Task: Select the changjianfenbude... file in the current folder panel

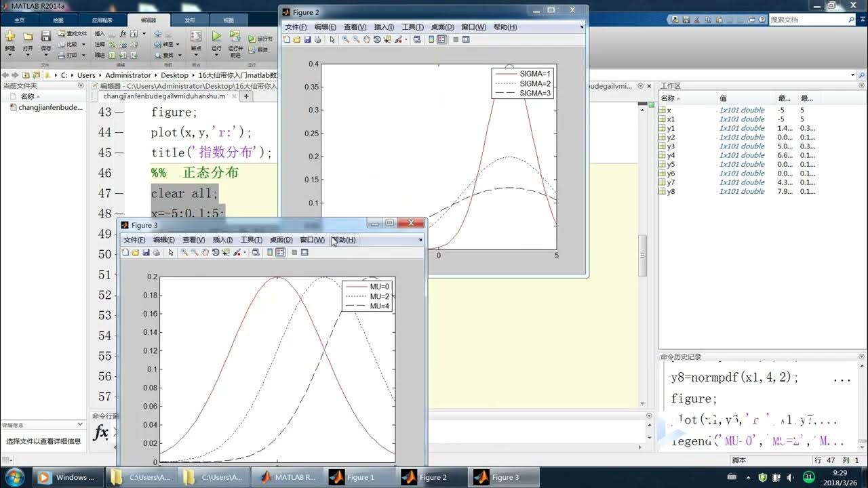Action: coord(45,107)
